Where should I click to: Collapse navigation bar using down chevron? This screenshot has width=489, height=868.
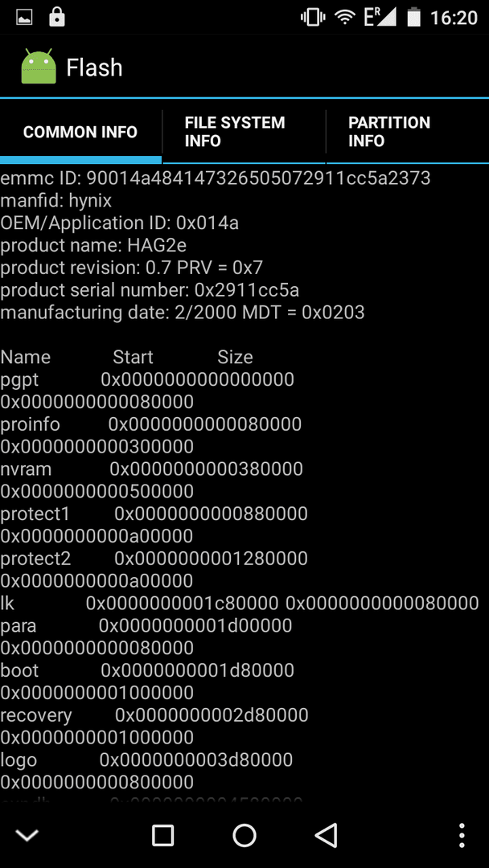click(26, 835)
